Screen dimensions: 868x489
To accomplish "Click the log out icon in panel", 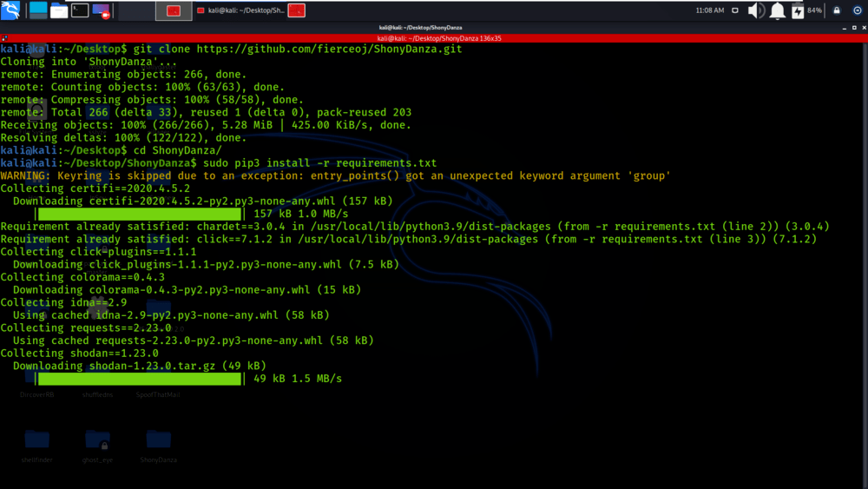I will 857,10.
